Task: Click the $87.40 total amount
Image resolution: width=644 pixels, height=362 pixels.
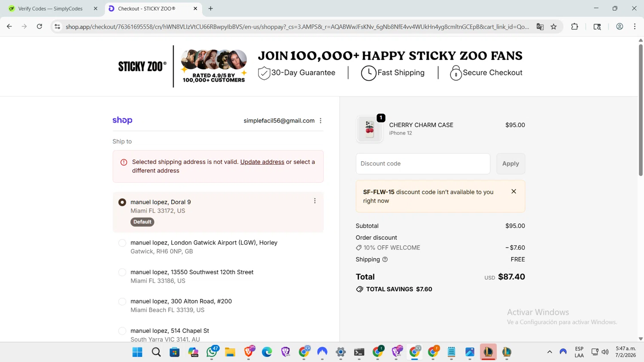Action: [511, 277]
